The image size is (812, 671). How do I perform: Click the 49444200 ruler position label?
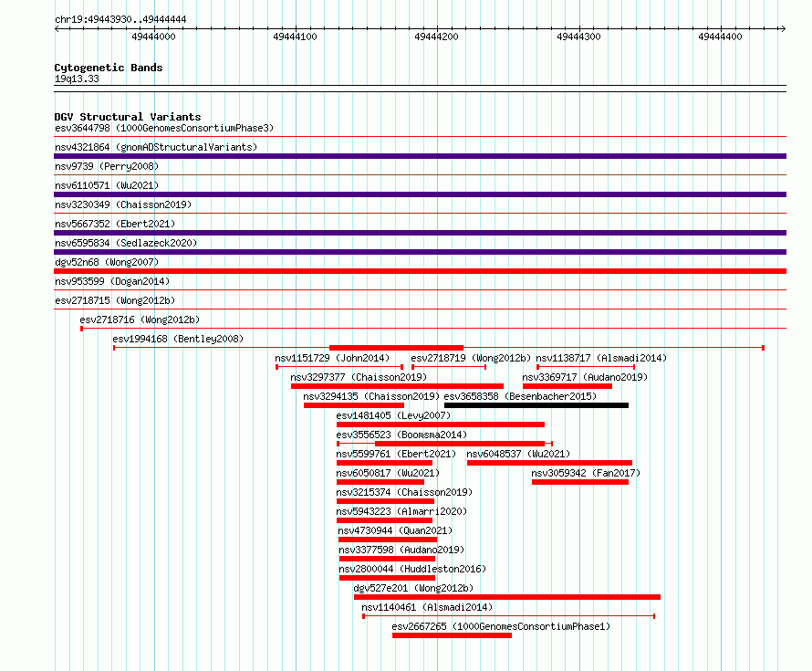pyautogui.click(x=436, y=37)
